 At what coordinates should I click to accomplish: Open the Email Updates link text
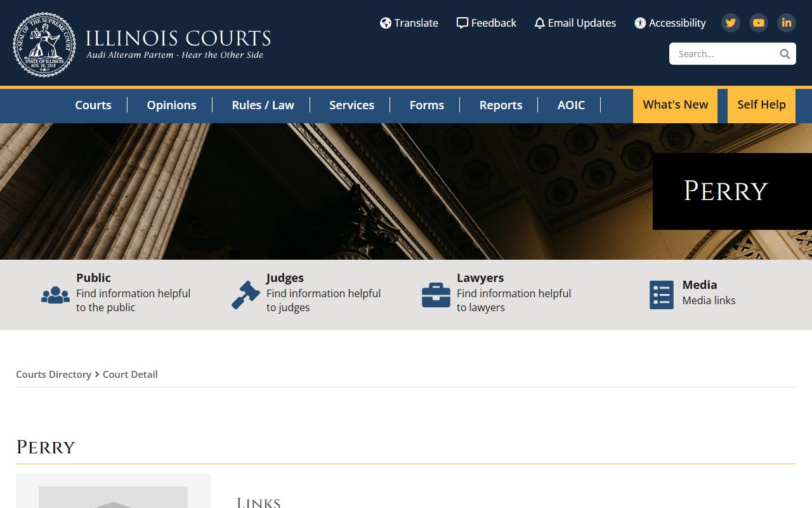pos(582,23)
